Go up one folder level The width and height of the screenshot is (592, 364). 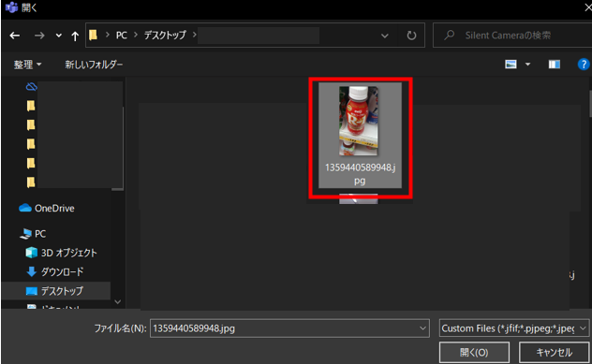click(x=75, y=36)
